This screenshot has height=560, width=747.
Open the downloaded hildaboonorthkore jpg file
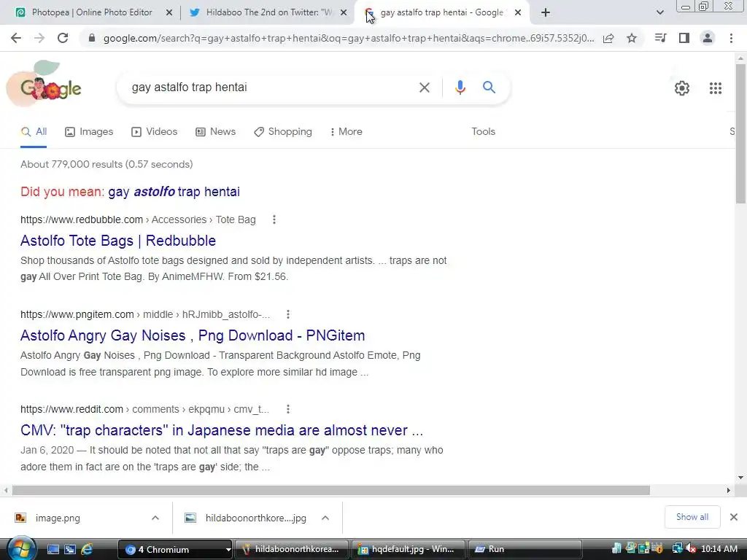(x=246, y=518)
